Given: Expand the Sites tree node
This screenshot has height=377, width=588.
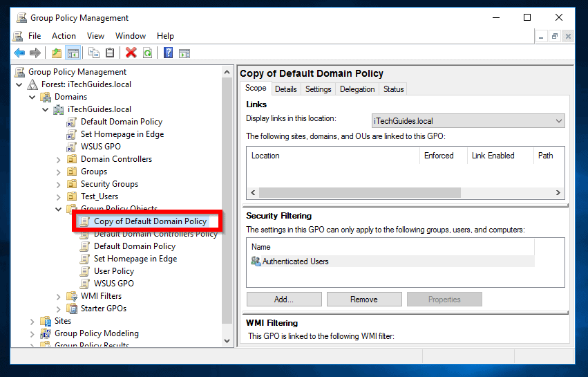Looking at the screenshot, I should click(x=32, y=321).
